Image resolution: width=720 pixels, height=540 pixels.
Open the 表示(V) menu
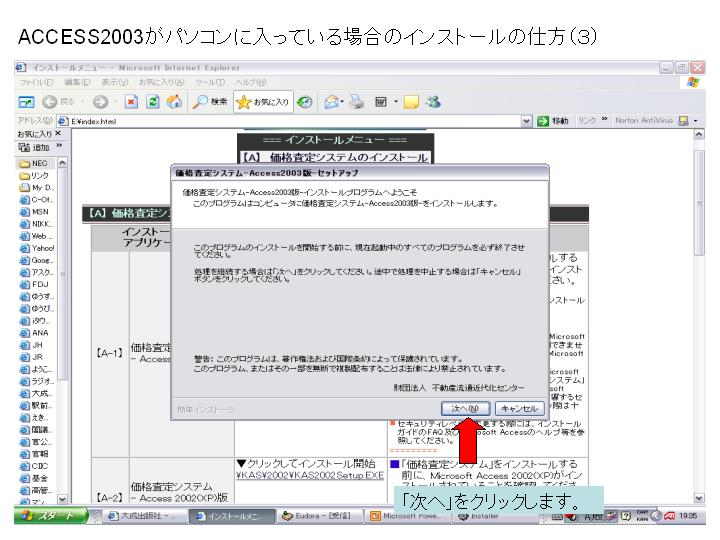click(x=114, y=82)
